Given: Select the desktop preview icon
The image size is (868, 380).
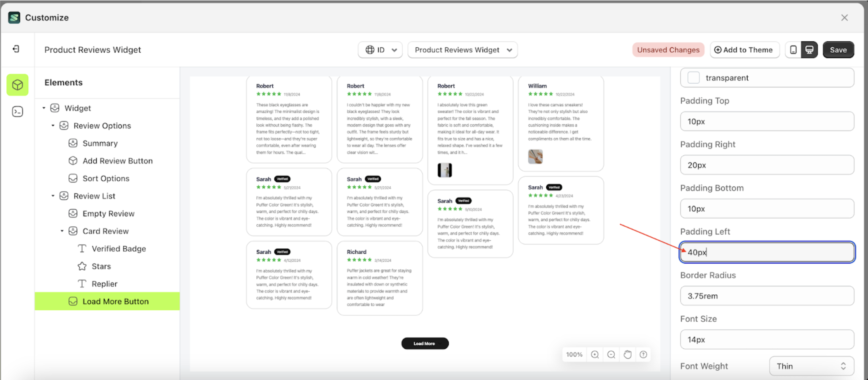Looking at the screenshot, I should point(809,49).
